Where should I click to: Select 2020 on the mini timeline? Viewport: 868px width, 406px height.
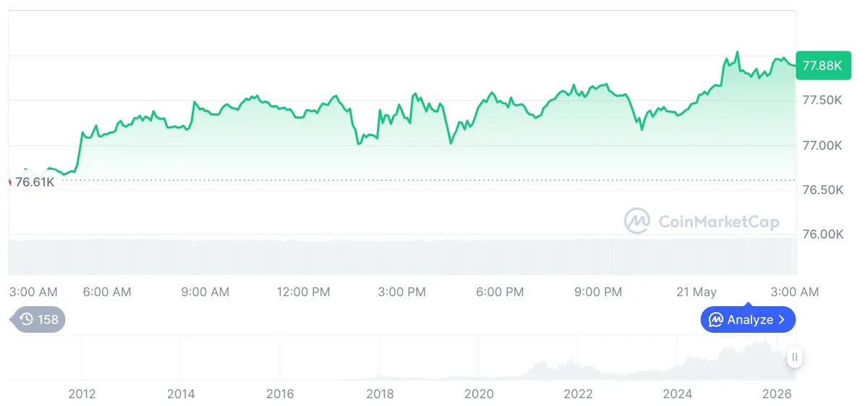pyautogui.click(x=479, y=394)
